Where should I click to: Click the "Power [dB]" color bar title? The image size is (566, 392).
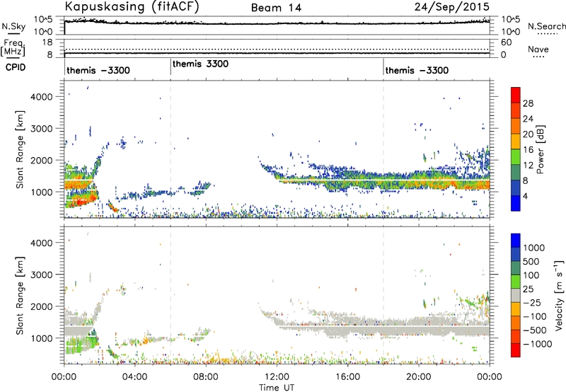(541, 149)
